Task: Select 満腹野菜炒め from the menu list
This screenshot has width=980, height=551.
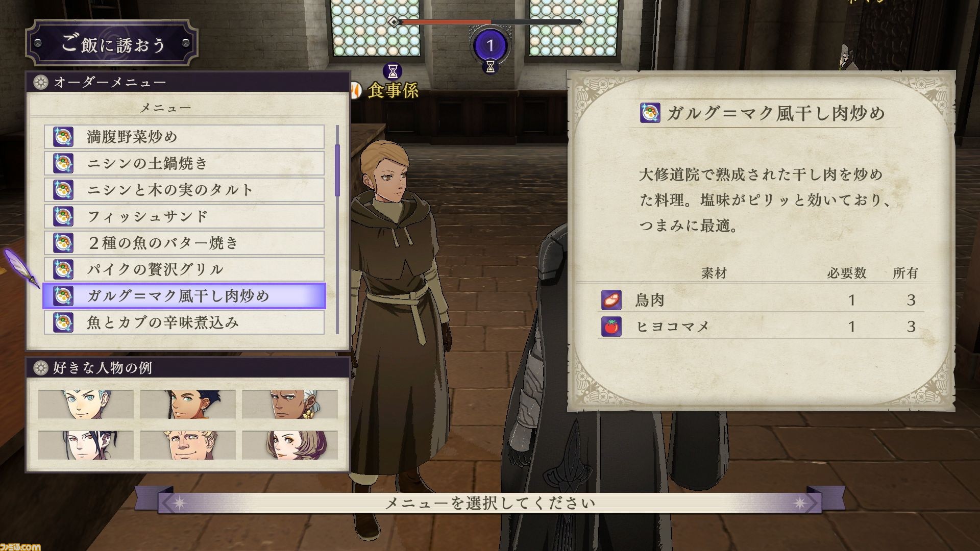Action: click(x=184, y=137)
